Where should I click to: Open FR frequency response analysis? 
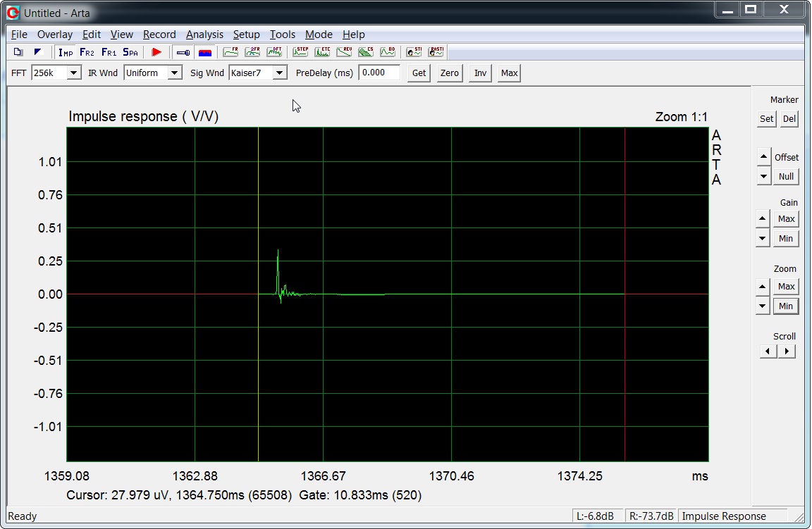click(x=230, y=52)
